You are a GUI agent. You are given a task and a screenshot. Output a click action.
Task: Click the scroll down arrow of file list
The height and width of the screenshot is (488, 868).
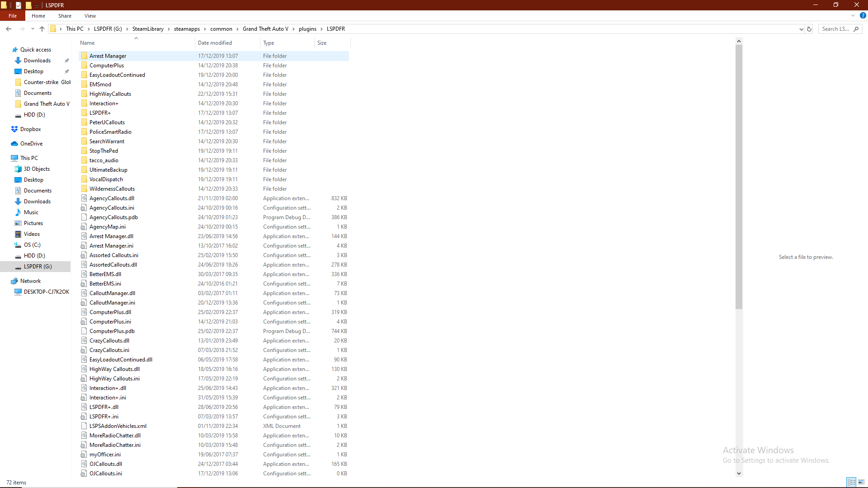point(739,474)
